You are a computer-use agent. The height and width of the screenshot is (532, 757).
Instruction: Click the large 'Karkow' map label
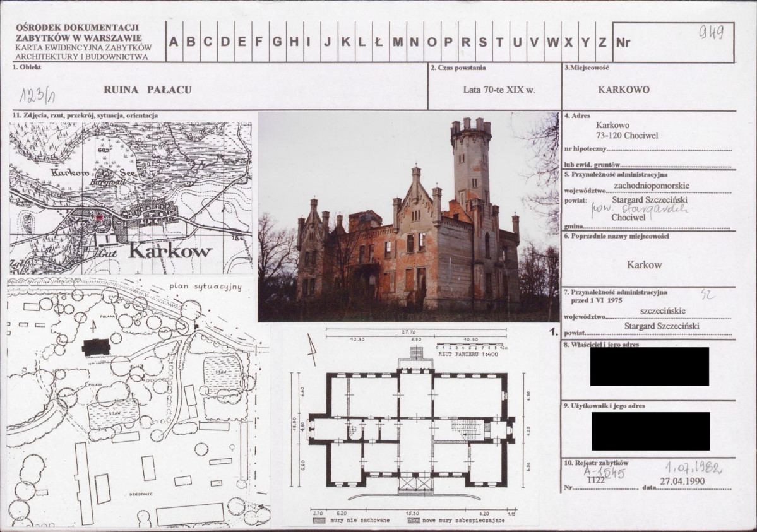[170, 251]
